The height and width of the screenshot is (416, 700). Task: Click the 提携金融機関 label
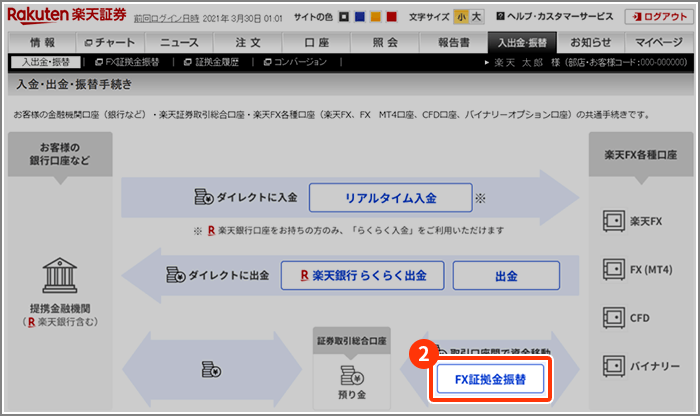coord(60,308)
